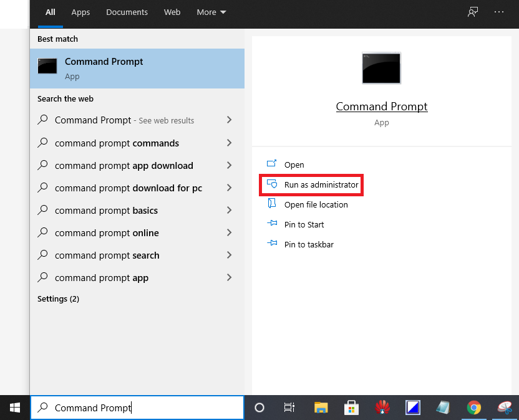Open Microsoft Store taskbar icon
This screenshot has width=519, height=420.
(x=351, y=408)
